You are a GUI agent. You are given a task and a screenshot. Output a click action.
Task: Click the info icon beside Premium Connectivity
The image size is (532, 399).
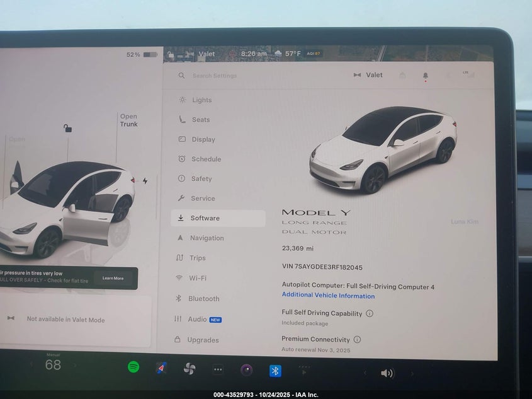tap(357, 339)
